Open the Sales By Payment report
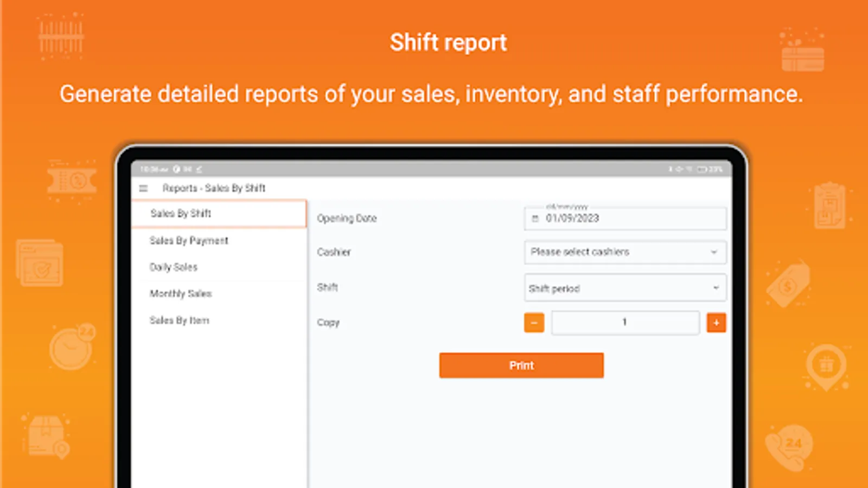This screenshot has width=868, height=488. 219,240
